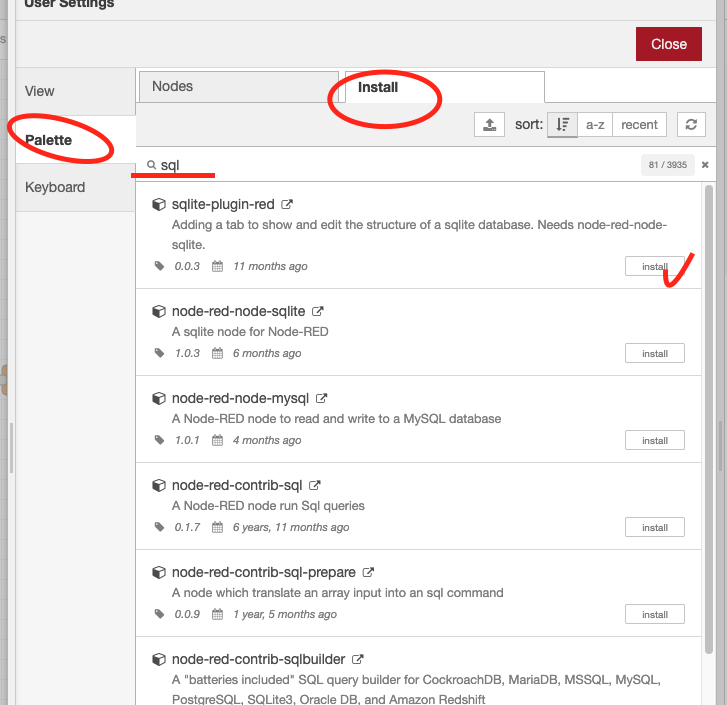Switch to the Install tab

point(445,87)
